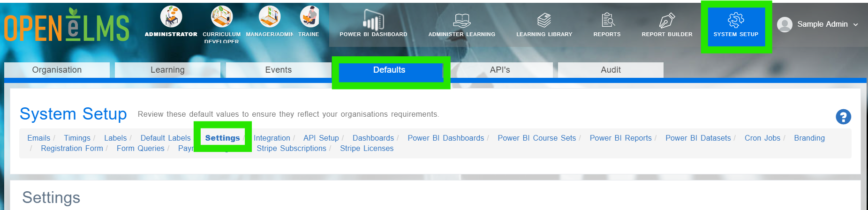Switch to Curriculum Developer role icon
The height and width of the screenshot is (210, 868).
pos(222,17)
